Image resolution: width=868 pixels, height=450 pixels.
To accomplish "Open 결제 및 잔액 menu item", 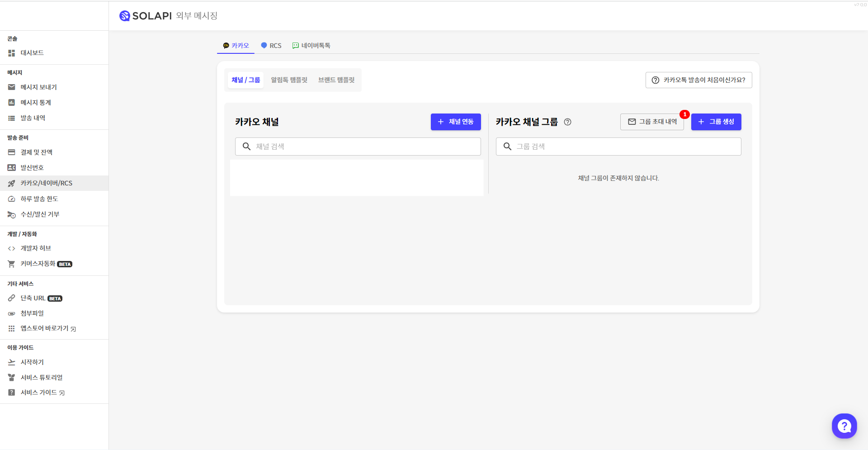I will click(54, 152).
